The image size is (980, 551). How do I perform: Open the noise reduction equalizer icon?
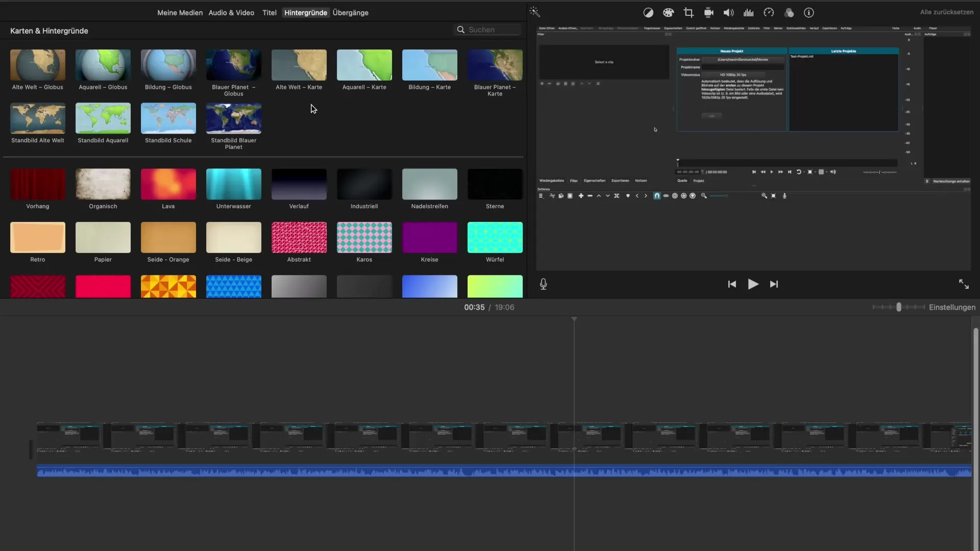(x=749, y=13)
